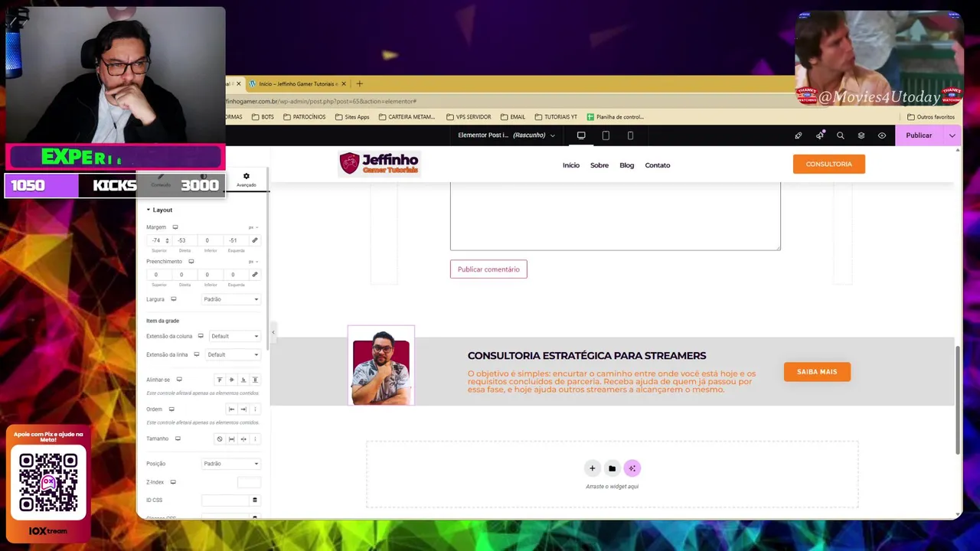Viewport: 980px width, 551px height.
Task: Open the Blog menu item
Action: (626, 165)
